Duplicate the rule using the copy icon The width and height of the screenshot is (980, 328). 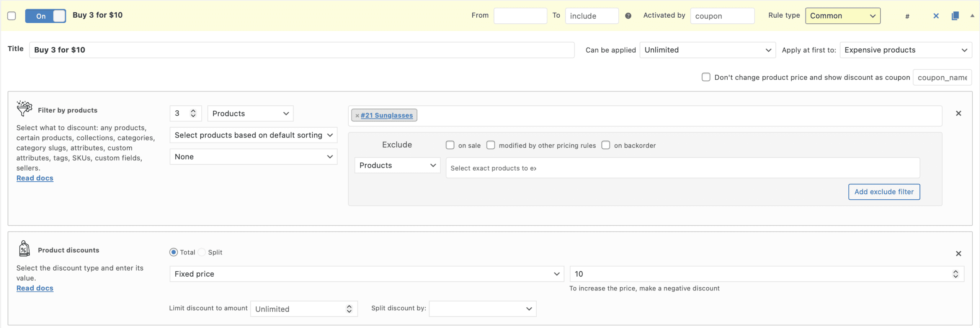coord(955,16)
